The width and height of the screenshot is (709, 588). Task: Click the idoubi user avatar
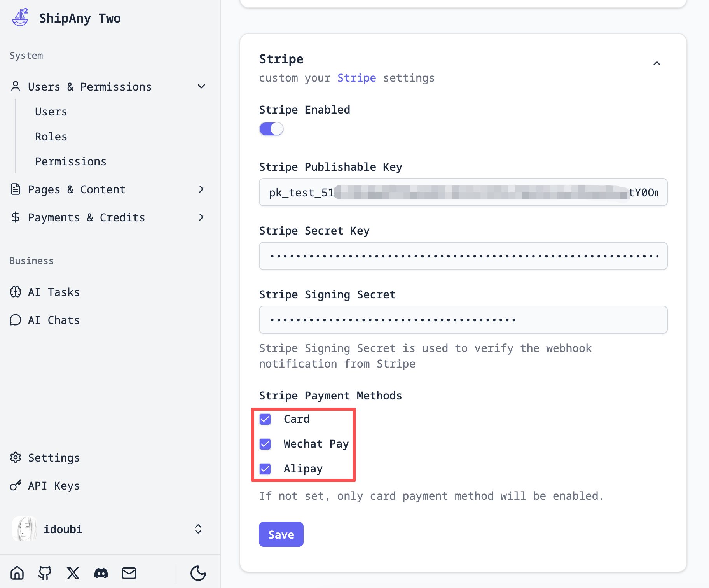pos(25,529)
